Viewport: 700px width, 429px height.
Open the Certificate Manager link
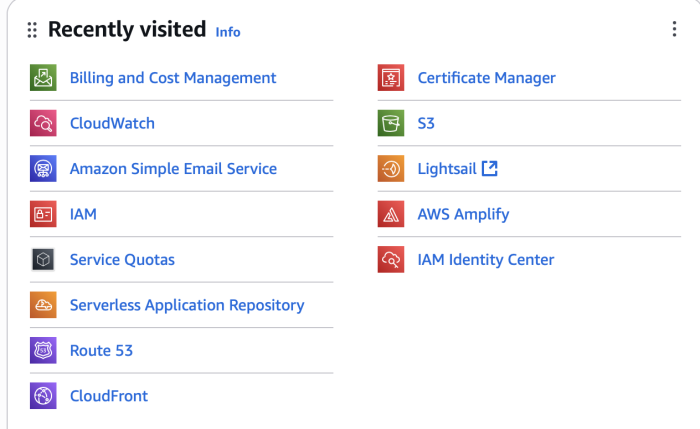487,78
